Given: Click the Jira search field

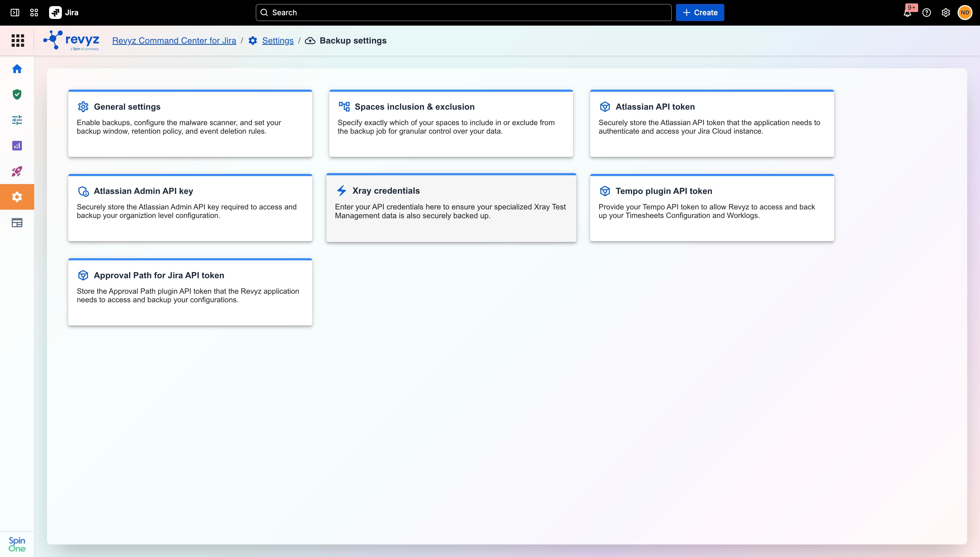Looking at the screenshot, I should coord(463,13).
